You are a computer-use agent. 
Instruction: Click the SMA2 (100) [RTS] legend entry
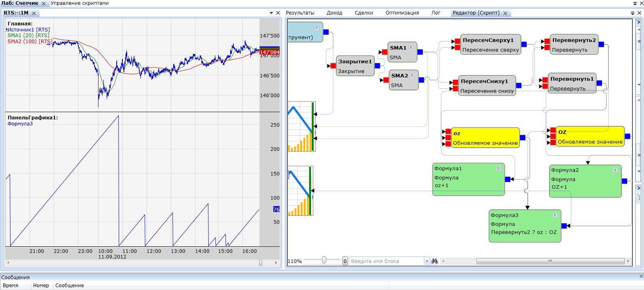click(x=30, y=41)
